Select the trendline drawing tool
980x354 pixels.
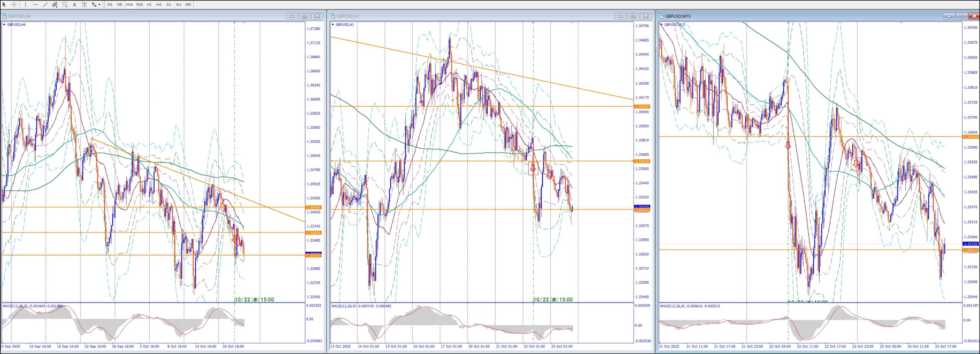pos(45,5)
